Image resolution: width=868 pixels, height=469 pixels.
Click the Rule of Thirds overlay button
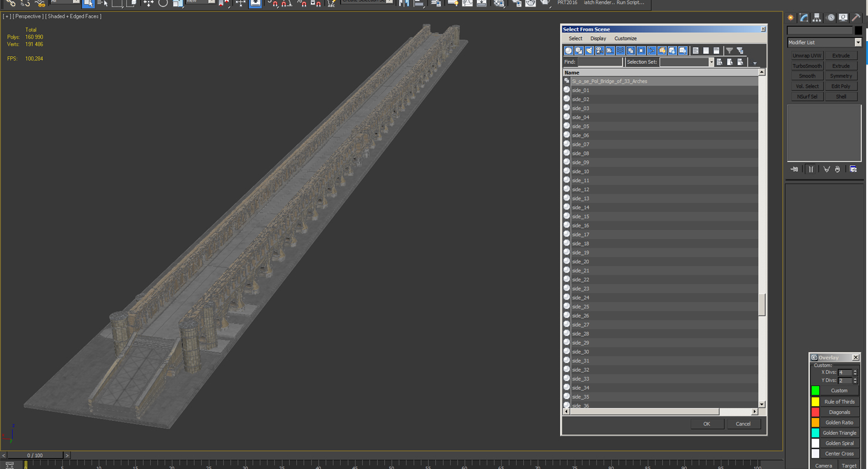click(839, 402)
